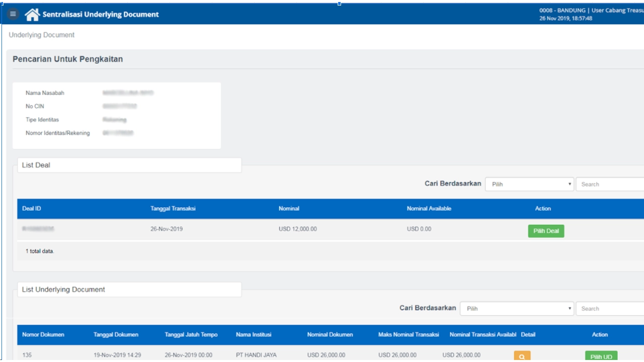Click the home icon in header
This screenshot has height=362, width=644.
32,15
